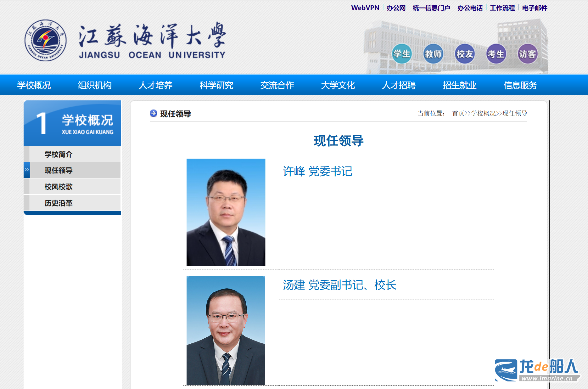Open the 学校概况 navigation menu
Screen dimensions: 588x389
(x=34, y=85)
